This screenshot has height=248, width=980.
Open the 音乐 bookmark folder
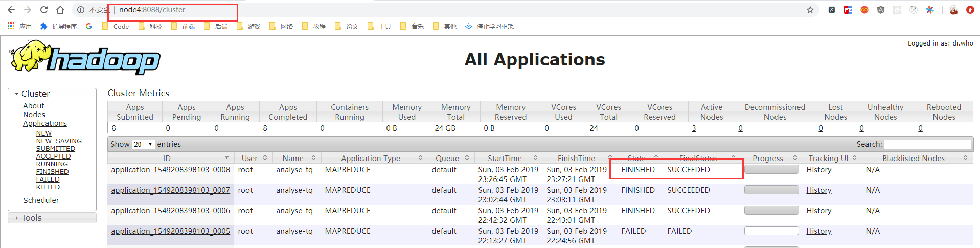(412, 26)
